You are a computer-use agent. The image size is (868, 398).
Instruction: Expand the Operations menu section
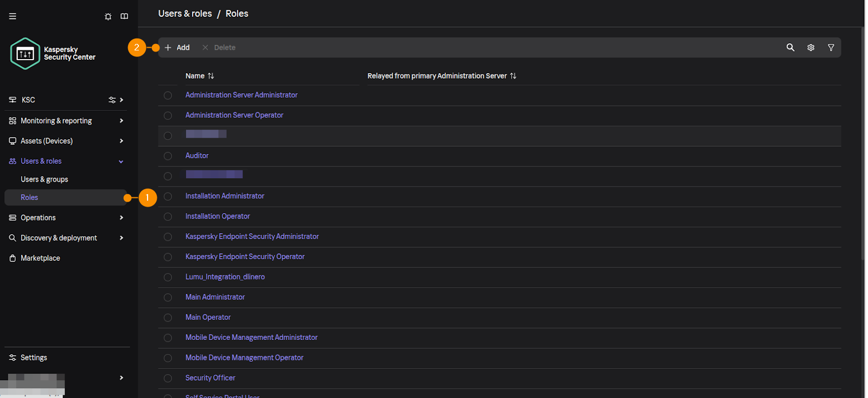121,218
